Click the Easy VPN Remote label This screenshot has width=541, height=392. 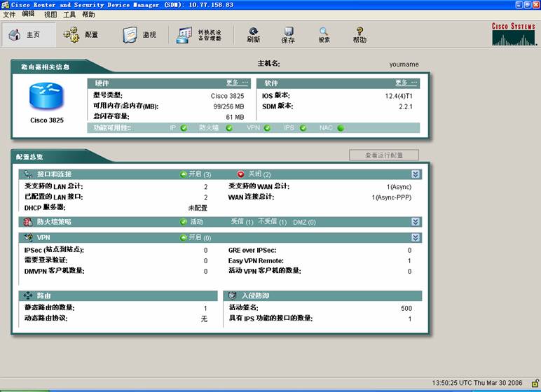click(x=256, y=261)
